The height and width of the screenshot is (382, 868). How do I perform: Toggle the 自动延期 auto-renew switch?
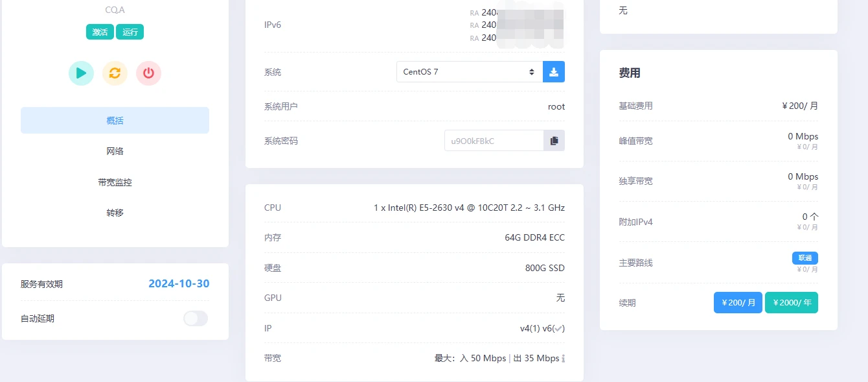point(196,318)
